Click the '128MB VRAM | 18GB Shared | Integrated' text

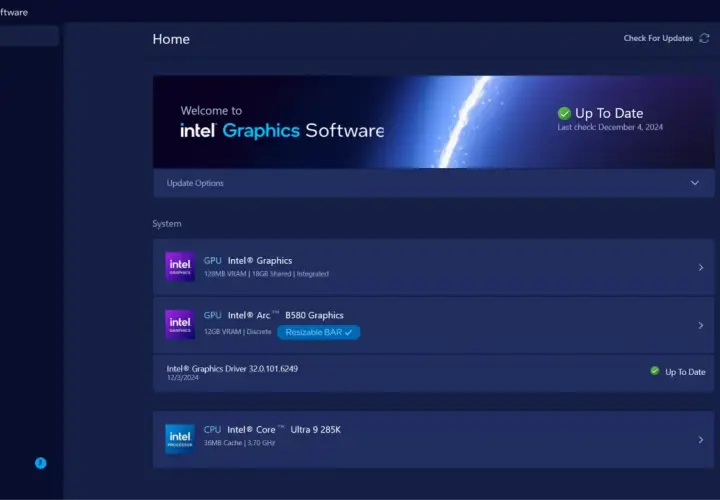[x=266, y=274]
